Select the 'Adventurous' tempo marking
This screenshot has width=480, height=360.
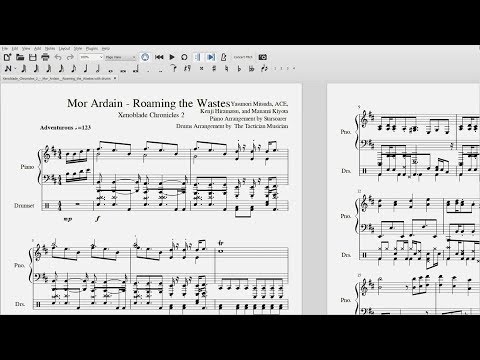point(56,127)
